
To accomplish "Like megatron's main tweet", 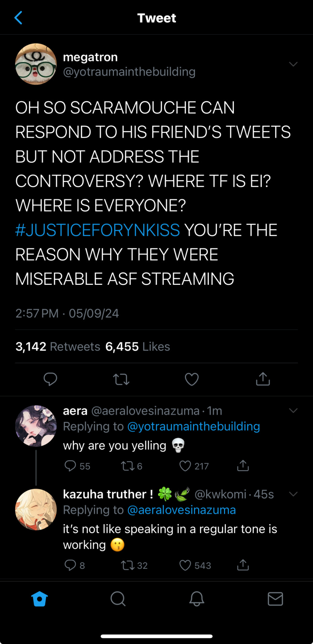I will coord(192,379).
